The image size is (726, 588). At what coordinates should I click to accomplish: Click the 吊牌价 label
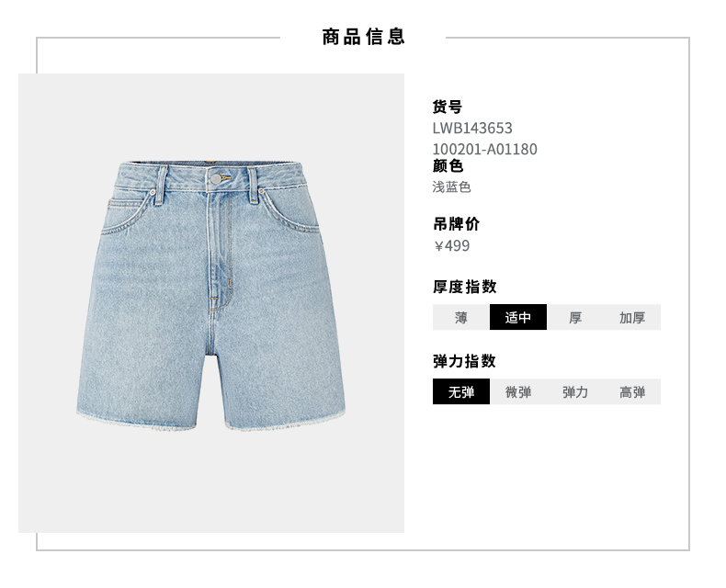[456, 224]
